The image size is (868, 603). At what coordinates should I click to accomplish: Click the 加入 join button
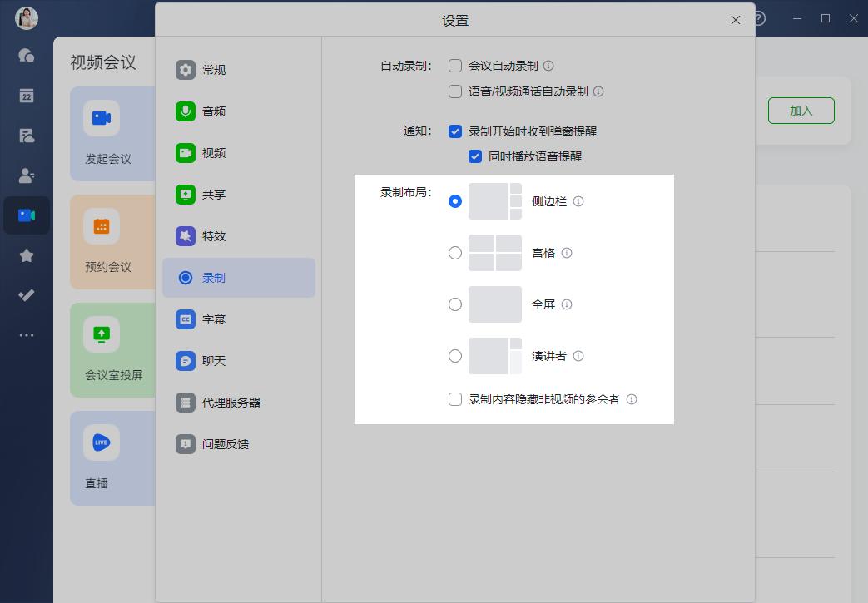[x=801, y=110]
